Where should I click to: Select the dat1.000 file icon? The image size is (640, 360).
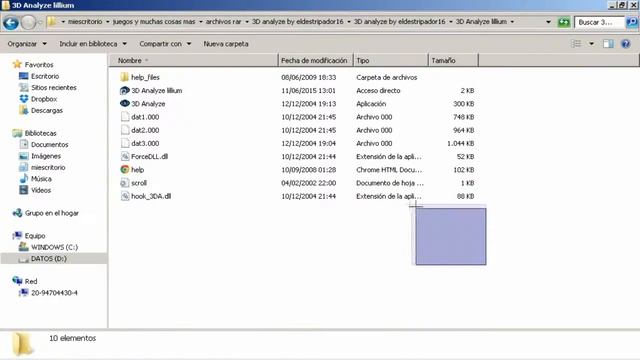pyautogui.click(x=125, y=117)
